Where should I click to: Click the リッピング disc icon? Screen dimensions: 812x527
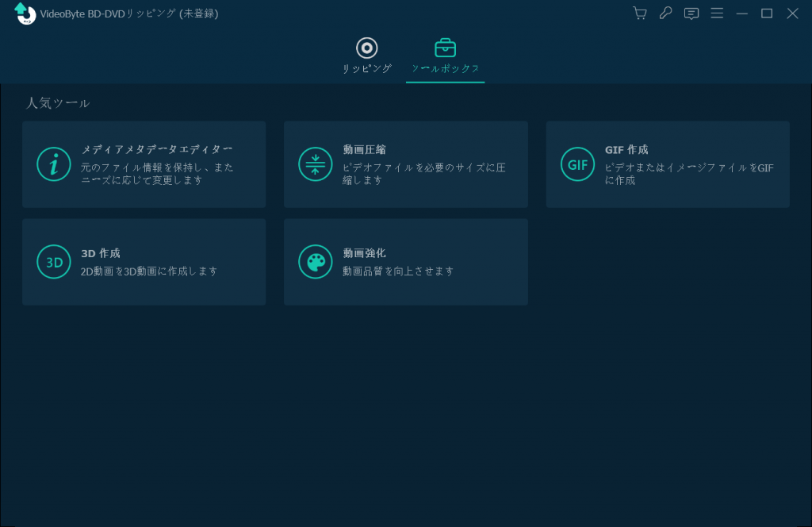[366, 48]
